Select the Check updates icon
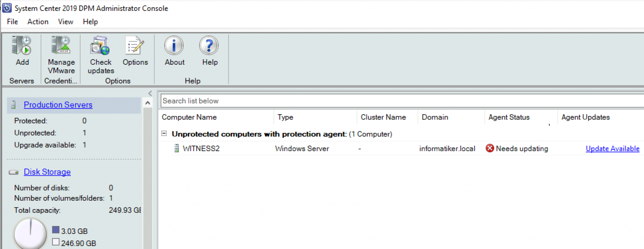Image resolution: width=644 pixels, height=249 pixels. click(99, 44)
